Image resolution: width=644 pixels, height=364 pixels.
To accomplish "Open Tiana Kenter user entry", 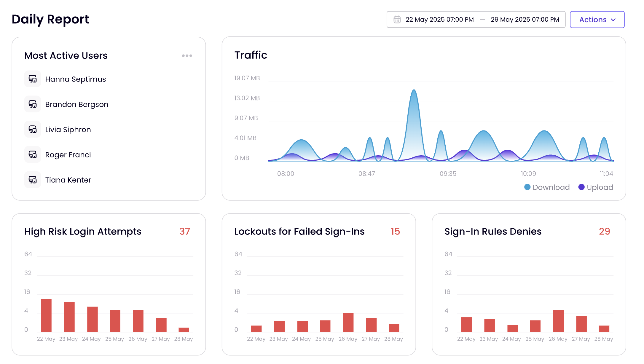I will click(x=68, y=180).
